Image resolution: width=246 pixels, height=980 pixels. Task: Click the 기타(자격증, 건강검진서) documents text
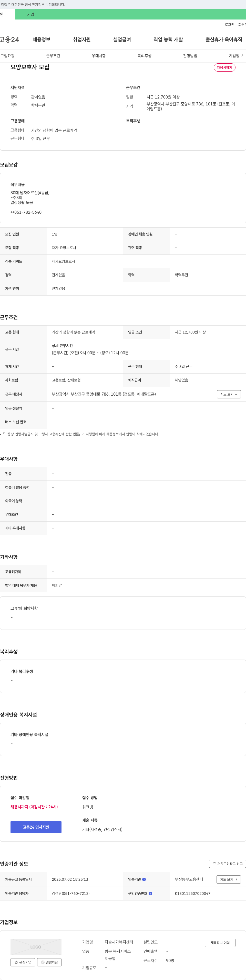[102, 829]
